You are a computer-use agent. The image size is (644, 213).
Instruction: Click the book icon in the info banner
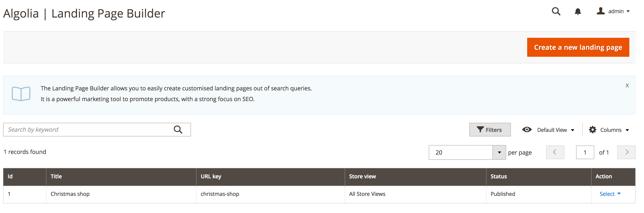(x=21, y=94)
